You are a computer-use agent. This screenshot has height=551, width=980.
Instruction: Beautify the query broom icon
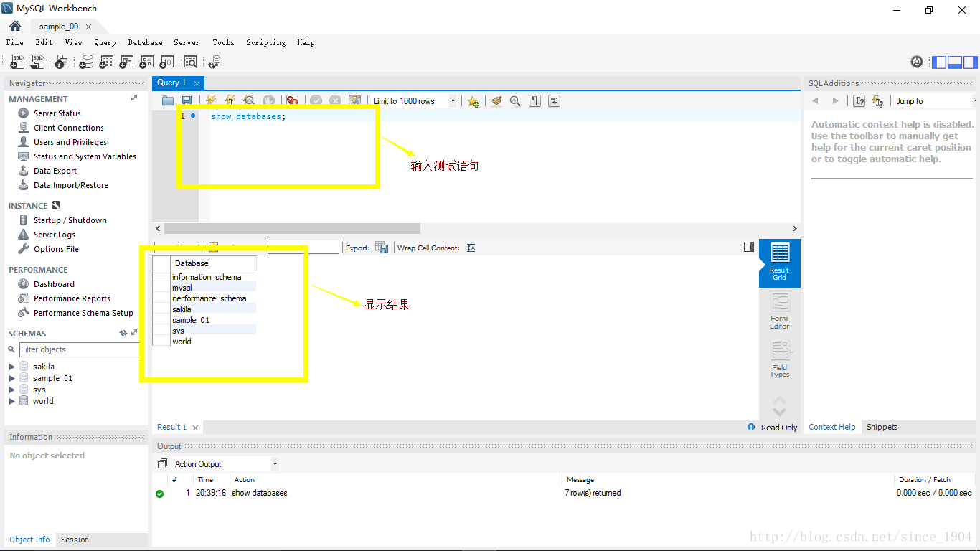pos(496,101)
